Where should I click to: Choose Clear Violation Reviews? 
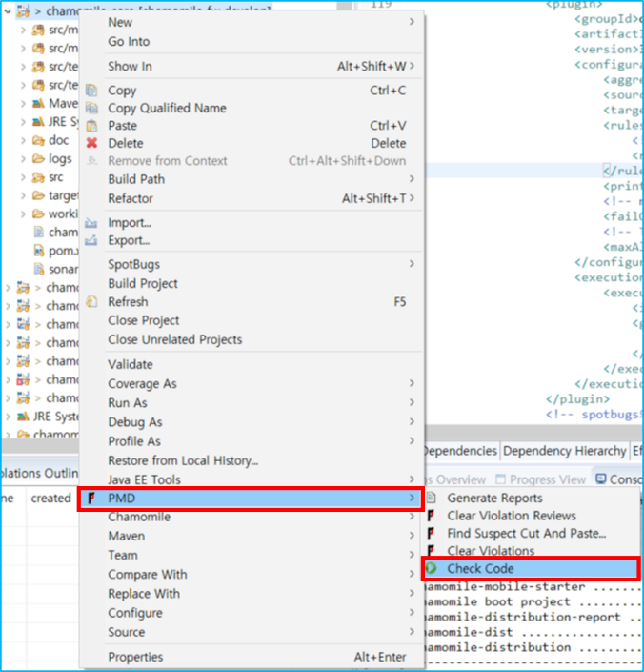512,516
